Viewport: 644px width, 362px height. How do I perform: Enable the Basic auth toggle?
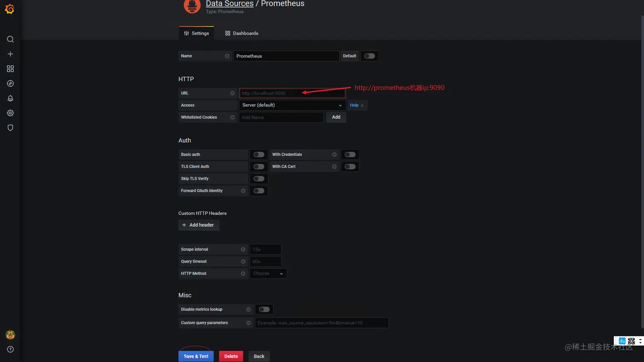259,154
